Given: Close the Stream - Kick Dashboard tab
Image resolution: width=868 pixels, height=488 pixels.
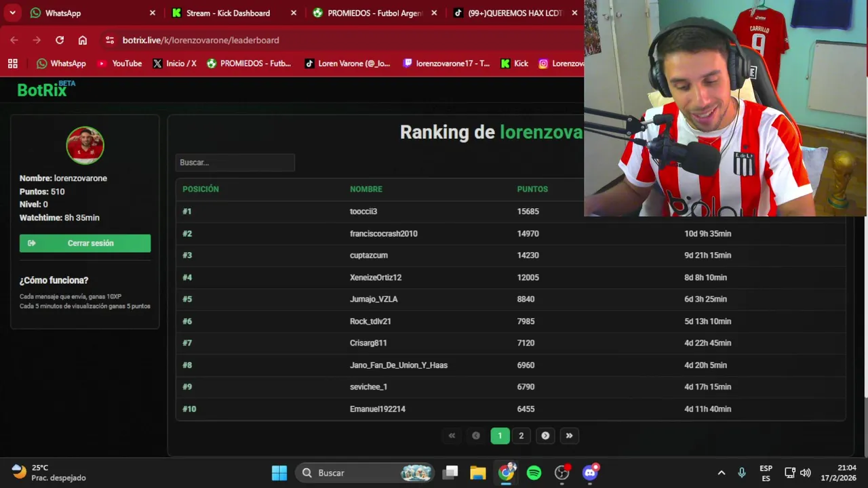Looking at the screenshot, I should tap(294, 13).
